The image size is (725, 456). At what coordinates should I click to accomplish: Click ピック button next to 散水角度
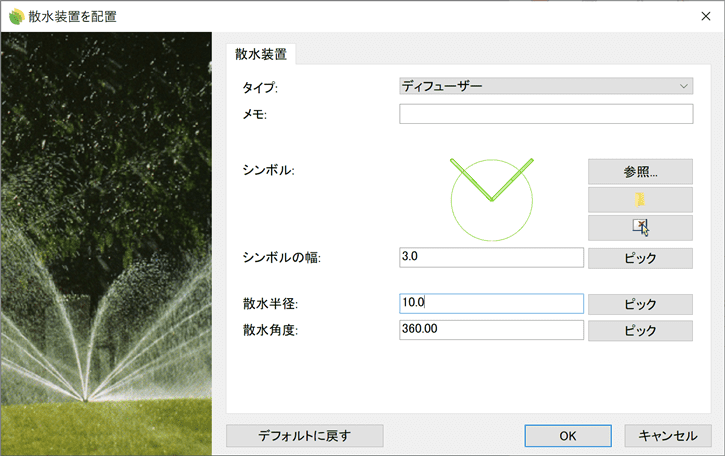640,331
